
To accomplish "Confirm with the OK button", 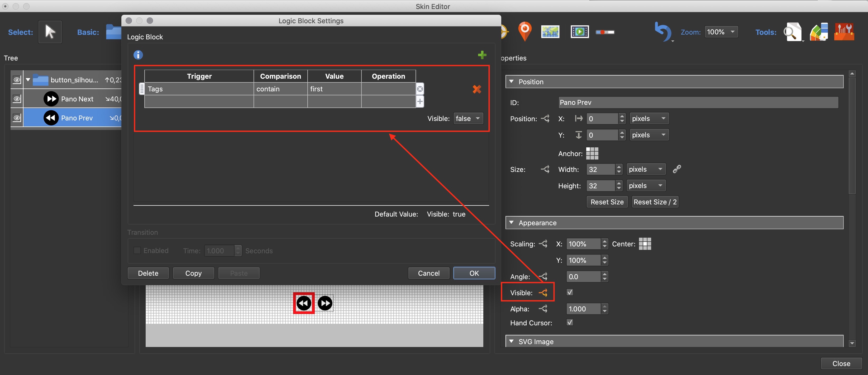I will pos(474,273).
